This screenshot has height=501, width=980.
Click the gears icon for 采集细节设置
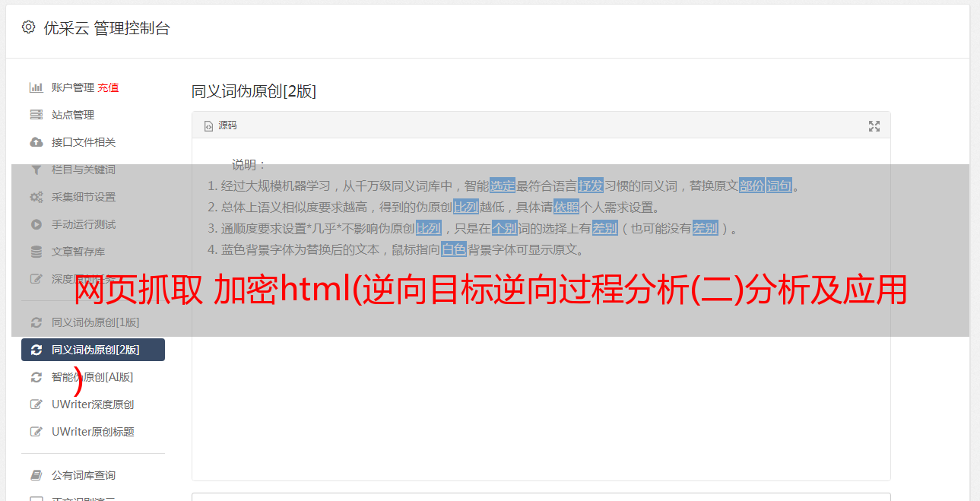36,197
